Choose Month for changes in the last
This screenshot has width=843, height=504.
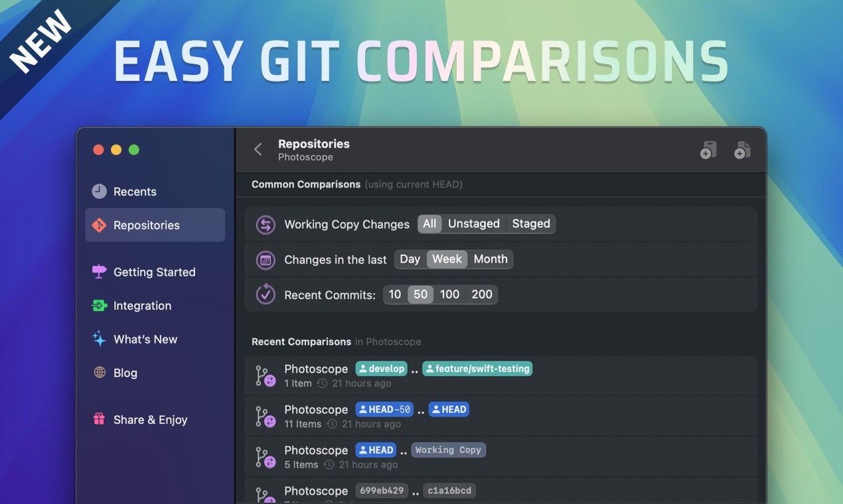[x=491, y=259]
